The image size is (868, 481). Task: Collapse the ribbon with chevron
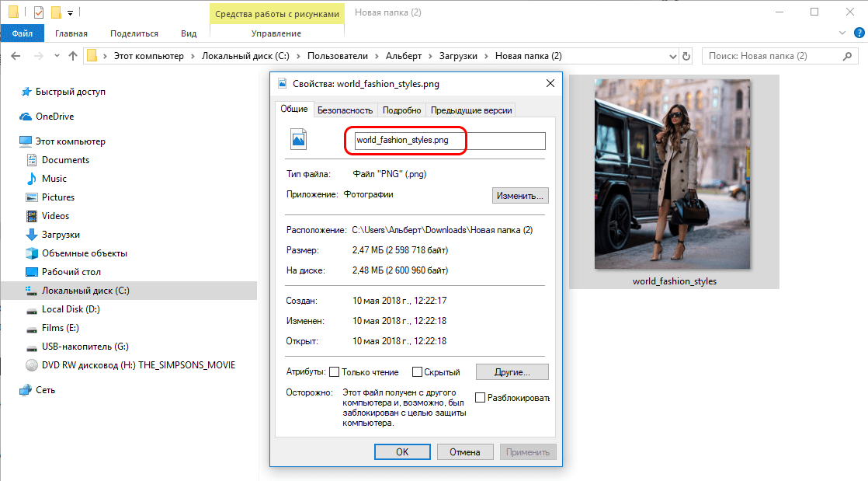point(842,33)
